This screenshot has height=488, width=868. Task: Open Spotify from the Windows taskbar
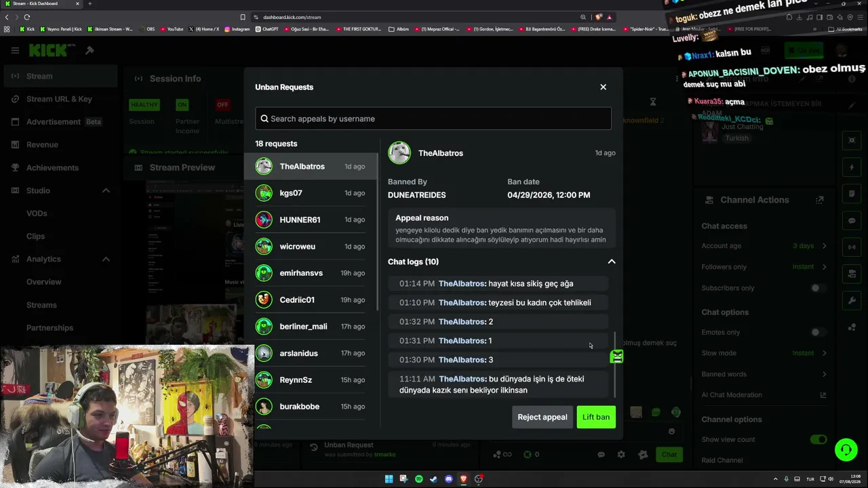pyautogui.click(x=418, y=479)
